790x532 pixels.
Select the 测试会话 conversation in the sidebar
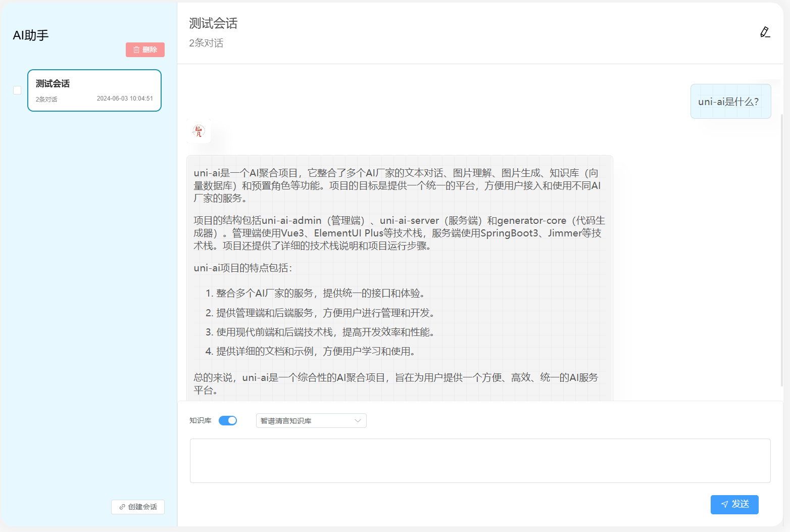click(x=94, y=90)
